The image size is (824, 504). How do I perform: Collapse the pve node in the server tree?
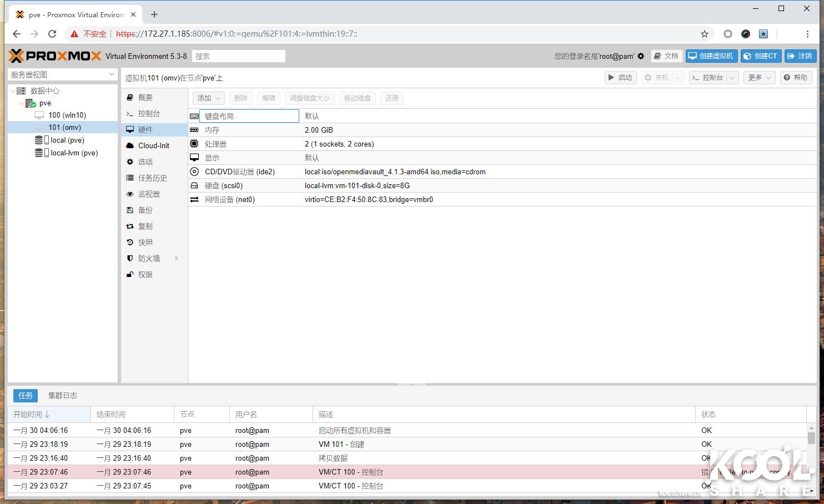[22, 103]
